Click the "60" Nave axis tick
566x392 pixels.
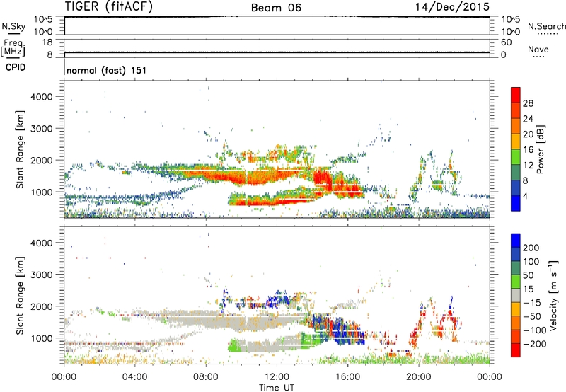(x=506, y=42)
